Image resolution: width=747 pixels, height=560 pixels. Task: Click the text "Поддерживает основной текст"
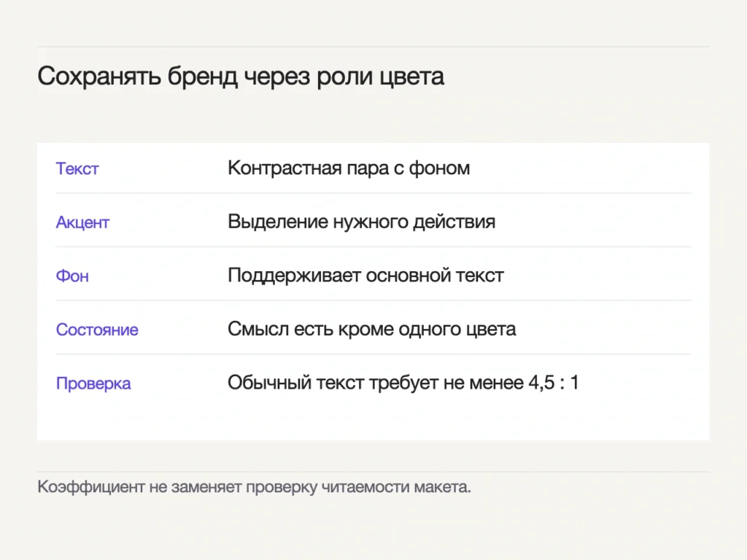(366, 275)
